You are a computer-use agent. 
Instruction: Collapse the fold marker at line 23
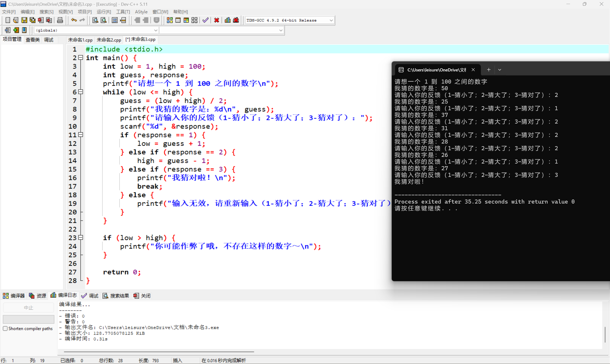pos(80,237)
